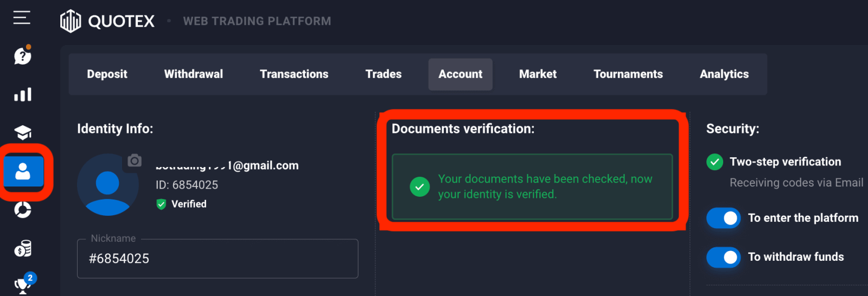
Task: Open the support help chat icon
Action: [x=22, y=55]
